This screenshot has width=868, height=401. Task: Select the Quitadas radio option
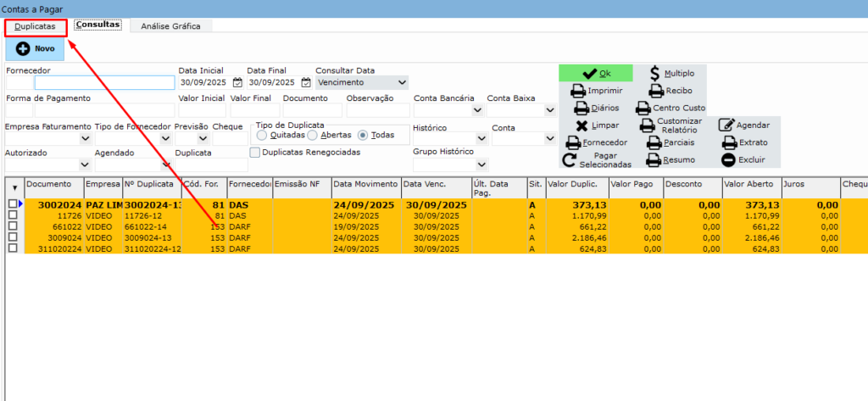pos(262,135)
